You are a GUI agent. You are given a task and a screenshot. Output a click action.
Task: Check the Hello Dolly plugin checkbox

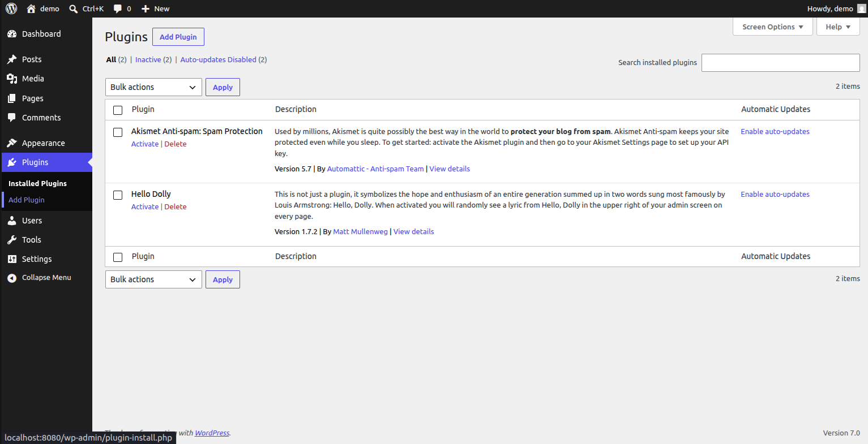(118, 195)
